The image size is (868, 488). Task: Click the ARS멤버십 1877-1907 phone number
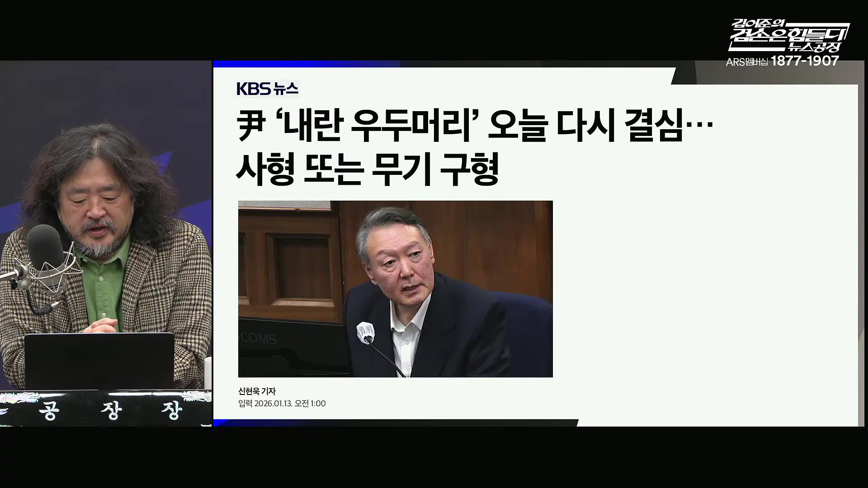[x=805, y=61]
